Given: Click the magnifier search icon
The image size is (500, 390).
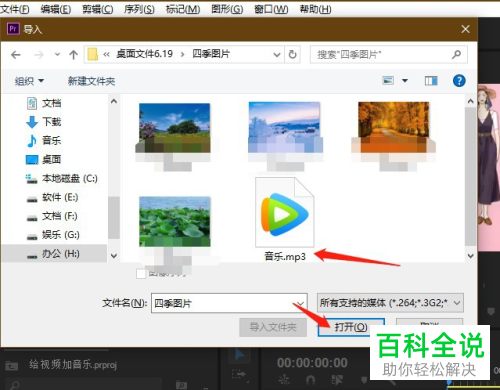Looking at the screenshot, I should (456, 54).
